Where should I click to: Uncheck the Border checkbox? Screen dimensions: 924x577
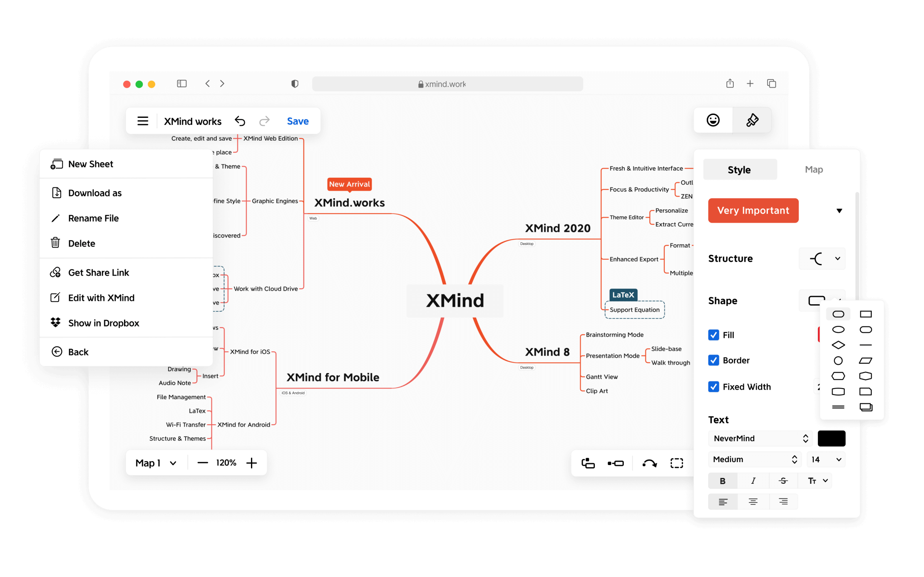point(713,360)
